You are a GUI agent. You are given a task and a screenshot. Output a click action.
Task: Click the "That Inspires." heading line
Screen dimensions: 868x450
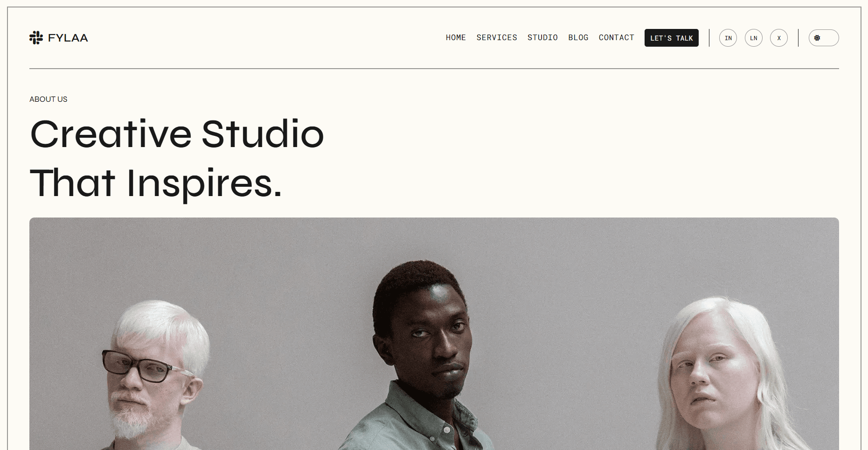point(156,183)
